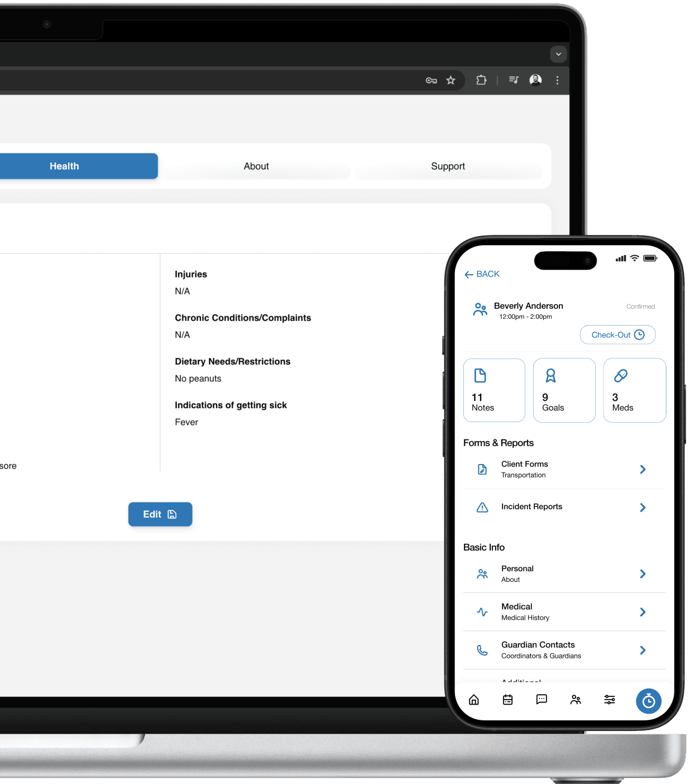Open the Incident Reports row label
Screen dimensions: 690x784
click(x=531, y=506)
